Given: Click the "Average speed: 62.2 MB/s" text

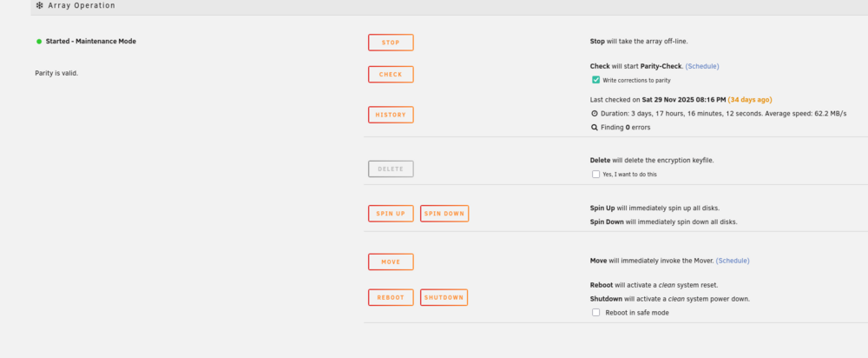Looking at the screenshot, I should tap(806, 114).
